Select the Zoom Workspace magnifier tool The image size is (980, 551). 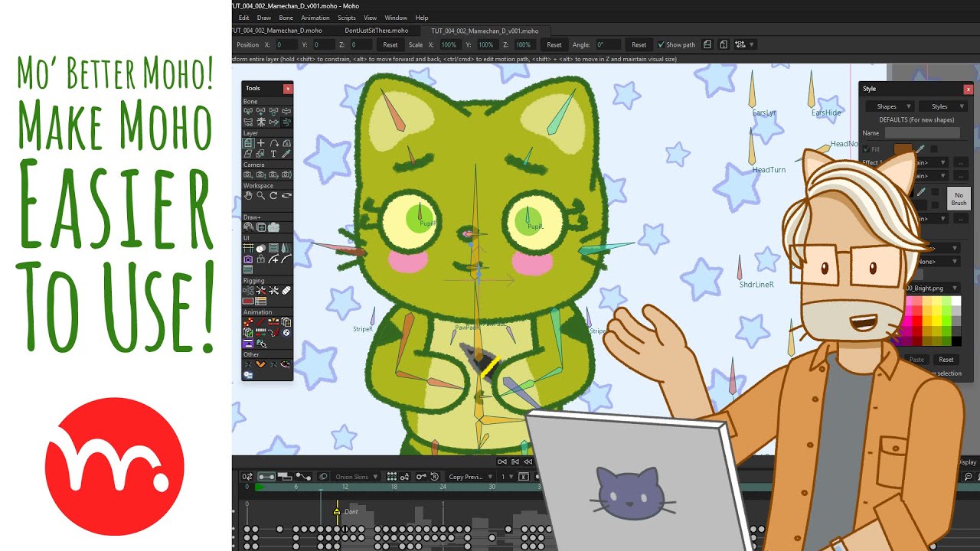coord(261,196)
